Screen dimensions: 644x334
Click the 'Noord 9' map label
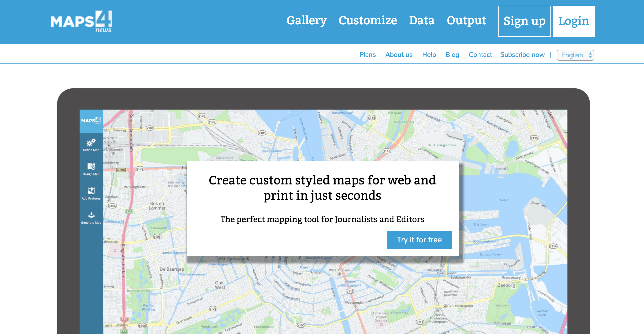pos(502,169)
